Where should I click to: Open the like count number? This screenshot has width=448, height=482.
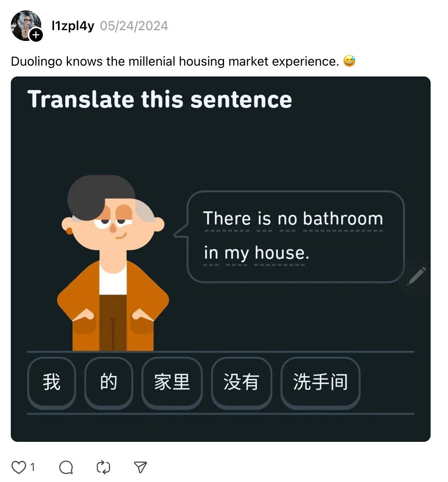click(x=32, y=467)
